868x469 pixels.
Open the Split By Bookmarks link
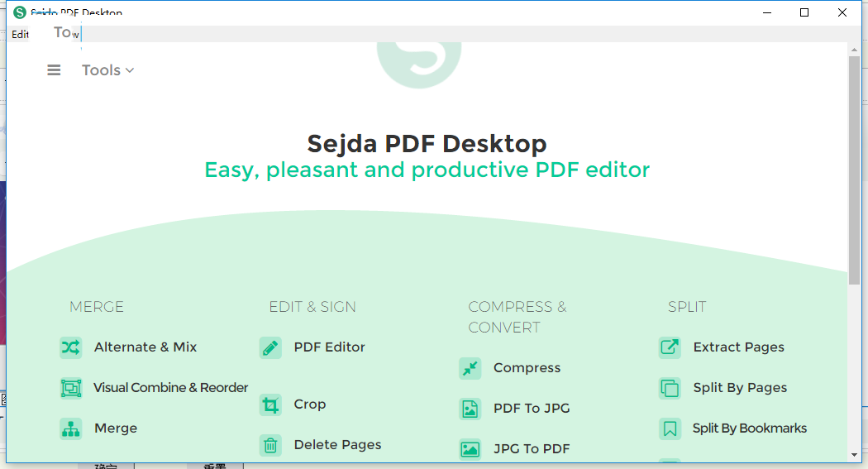(x=750, y=428)
